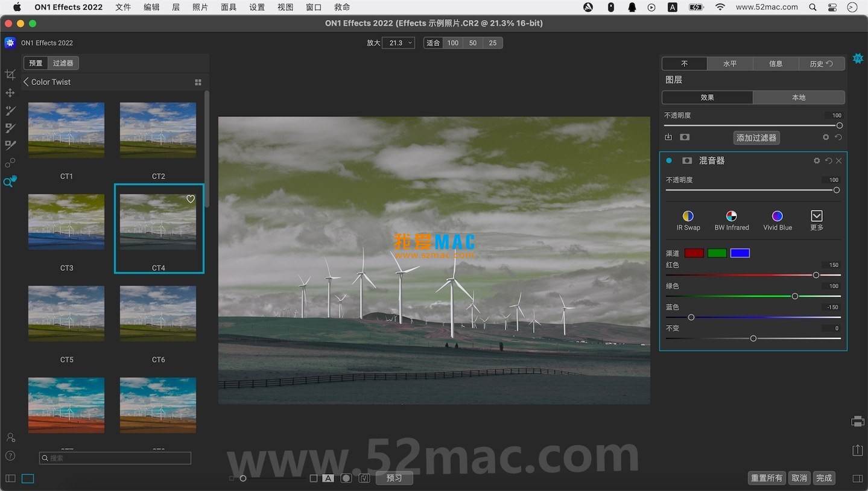Viewport: 868px width, 491px height.
Task: Switch to the 过滤器 tab
Action: 63,63
